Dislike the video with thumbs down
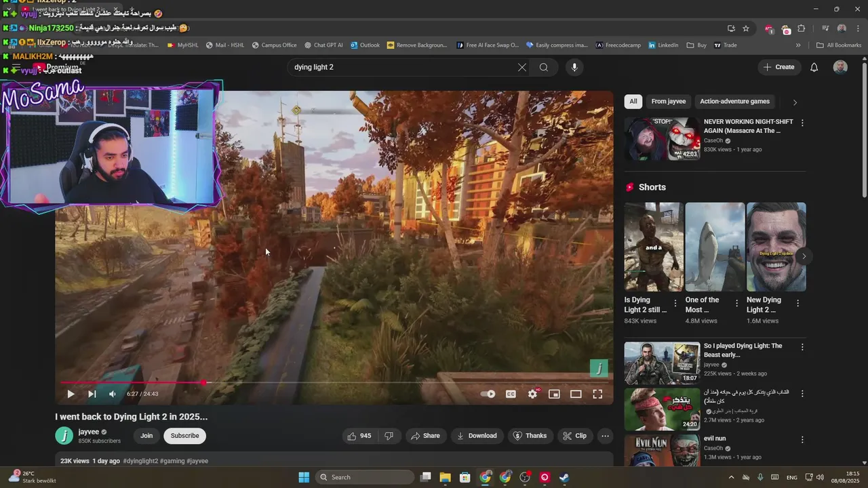This screenshot has width=868, height=488. 389,436
